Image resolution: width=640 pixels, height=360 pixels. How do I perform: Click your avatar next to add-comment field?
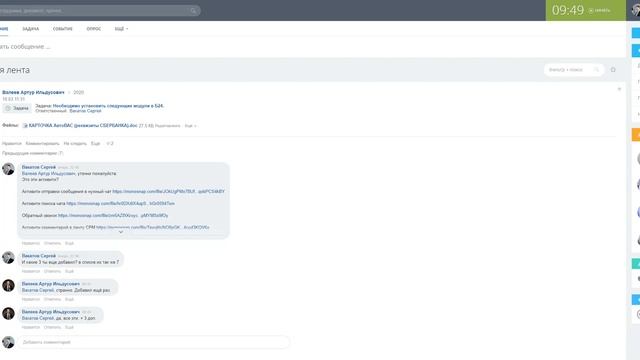tap(8, 342)
